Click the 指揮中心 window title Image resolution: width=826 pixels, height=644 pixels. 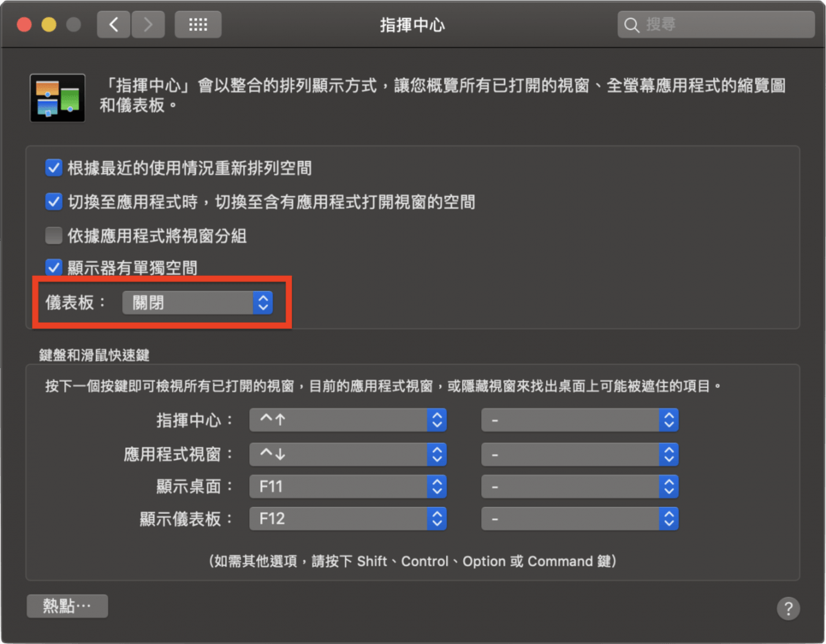[x=412, y=25]
